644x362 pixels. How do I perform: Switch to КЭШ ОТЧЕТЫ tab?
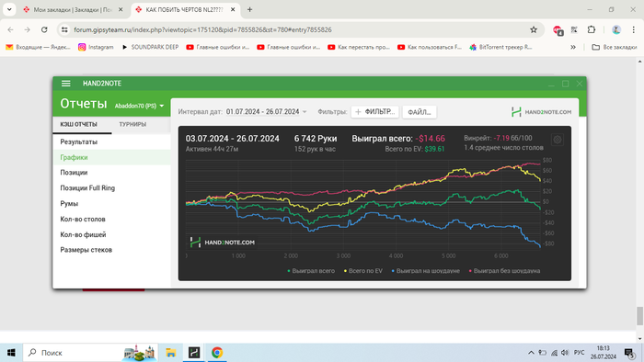click(79, 124)
